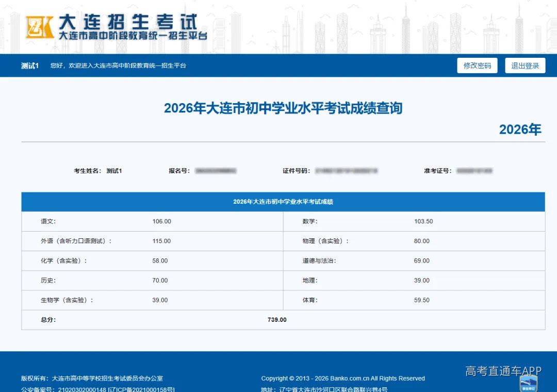Click the blurred 证件号码 value
Viewport: 557px width, 392px height.
coord(347,171)
